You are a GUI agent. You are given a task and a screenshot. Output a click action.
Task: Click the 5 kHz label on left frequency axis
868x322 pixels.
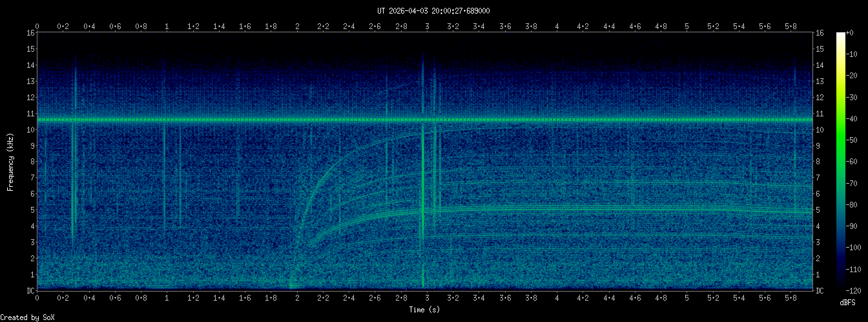(31, 210)
